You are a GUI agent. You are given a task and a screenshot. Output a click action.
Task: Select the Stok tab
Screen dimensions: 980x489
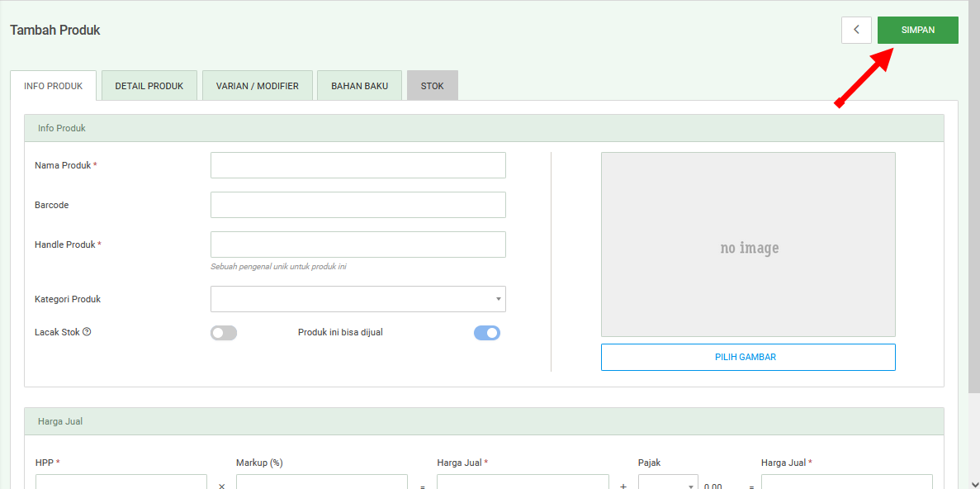click(x=432, y=86)
